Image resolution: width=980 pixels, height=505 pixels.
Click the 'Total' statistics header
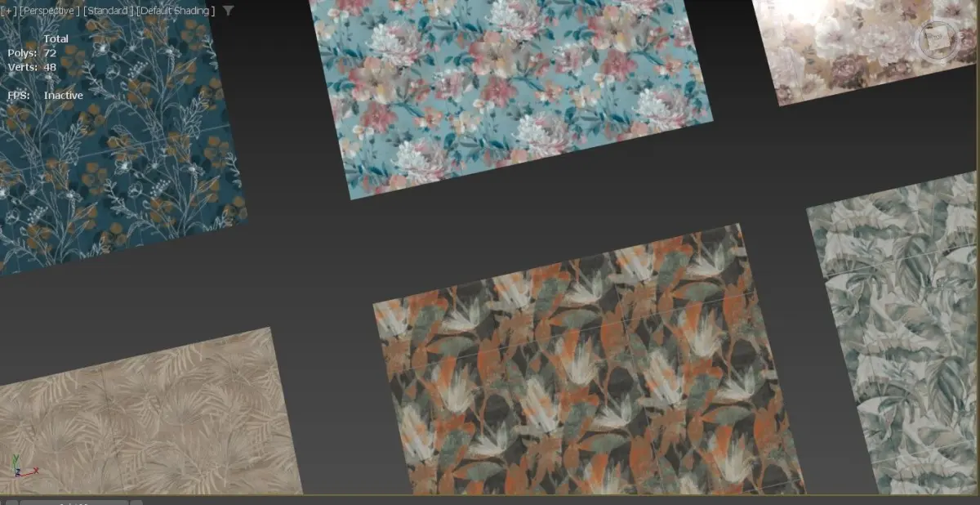point(56,38)
